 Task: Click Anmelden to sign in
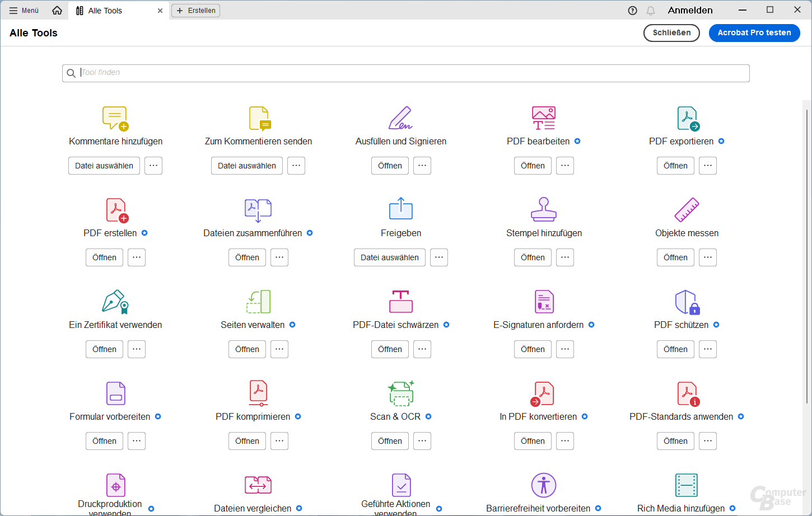[690, 11]
